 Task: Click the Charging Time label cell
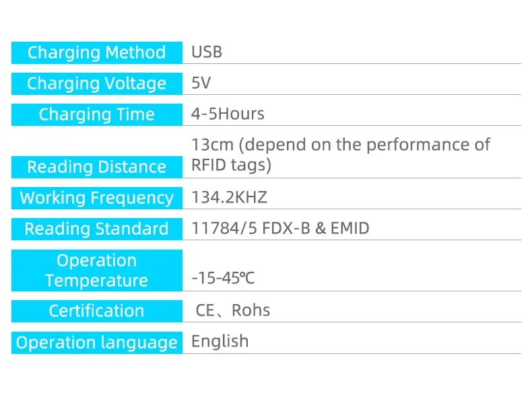click(x=96, y=114)
